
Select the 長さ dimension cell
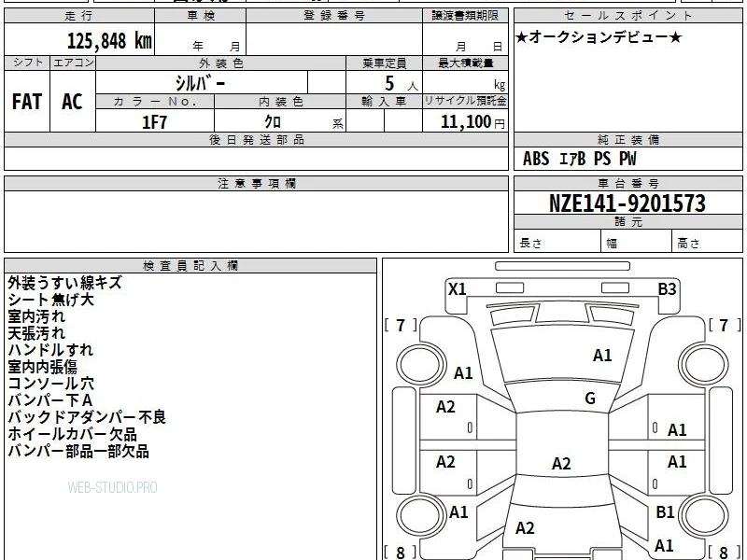click(557, 242)
